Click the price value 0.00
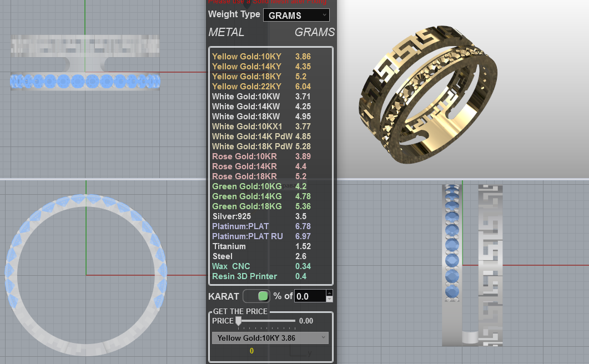This screenshot has height=364, width=589. [x=306, y=321]
